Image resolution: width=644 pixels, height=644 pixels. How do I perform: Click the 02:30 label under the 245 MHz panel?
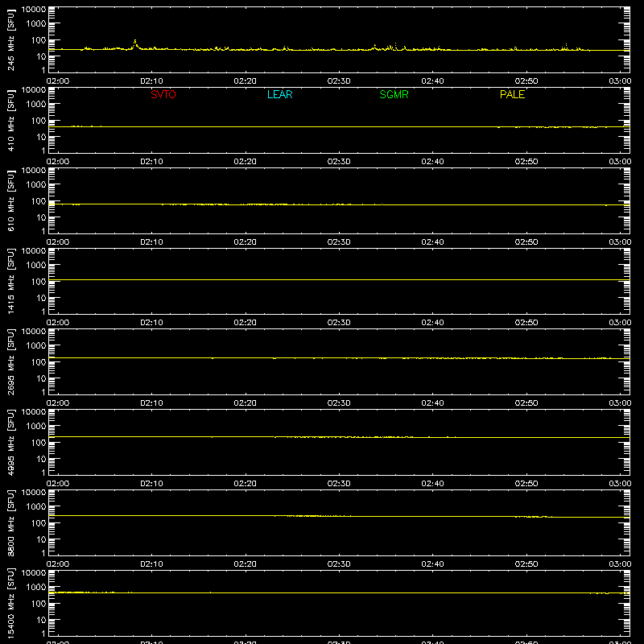[339, 81]
